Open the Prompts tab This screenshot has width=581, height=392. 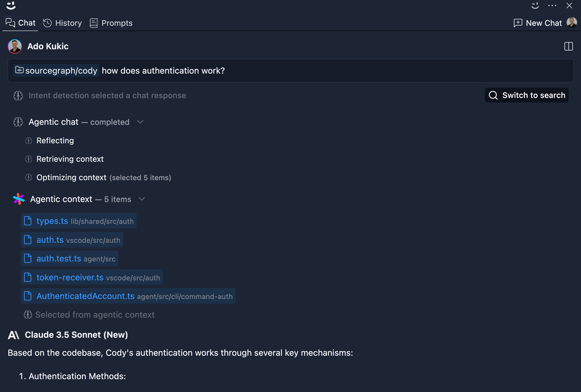click(111, 23)
